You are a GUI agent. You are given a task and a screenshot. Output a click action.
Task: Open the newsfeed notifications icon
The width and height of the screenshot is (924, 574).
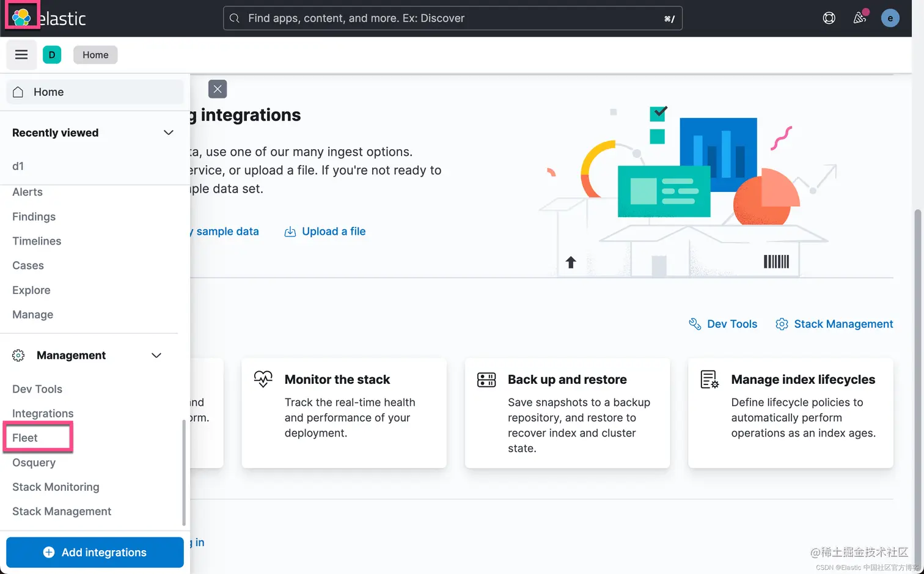coord(860,18)
